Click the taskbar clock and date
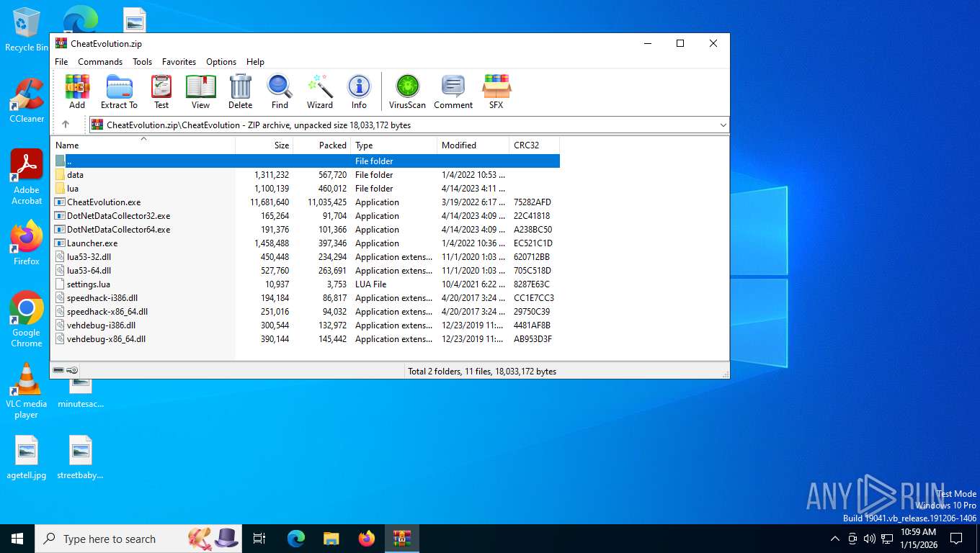Screen dimensions: 980x553 coord(918,539)
